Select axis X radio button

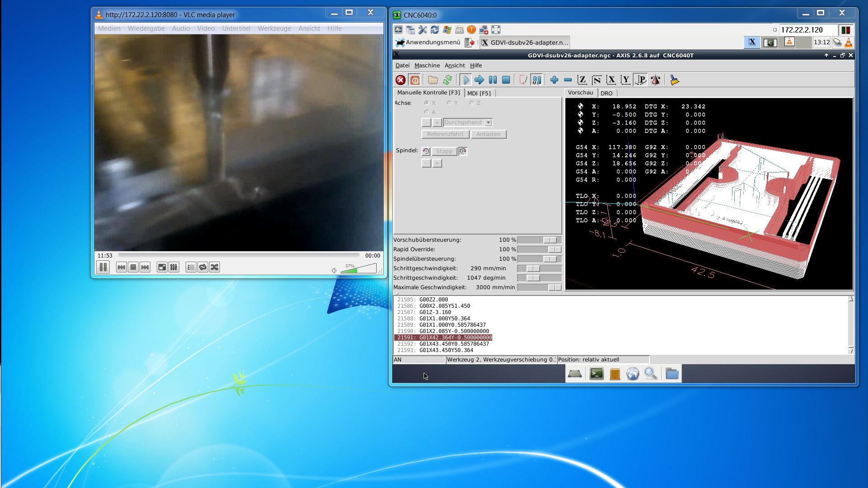point(426,103)
